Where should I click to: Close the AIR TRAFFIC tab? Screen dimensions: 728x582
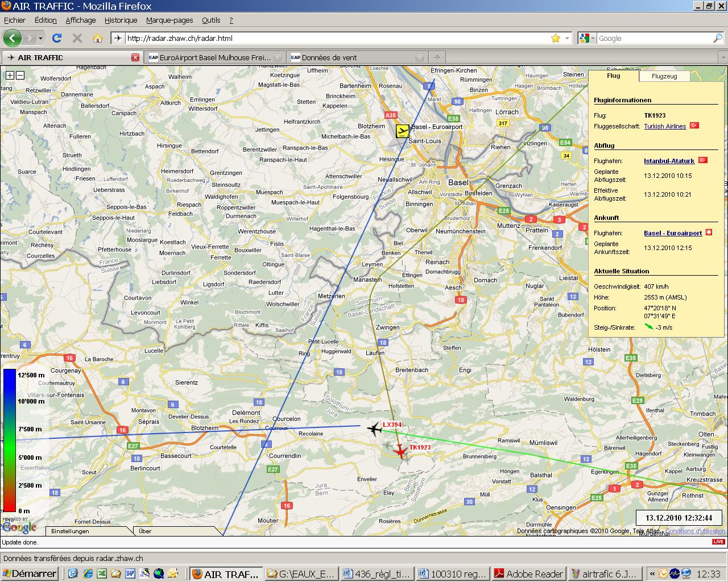coord(135,57)
